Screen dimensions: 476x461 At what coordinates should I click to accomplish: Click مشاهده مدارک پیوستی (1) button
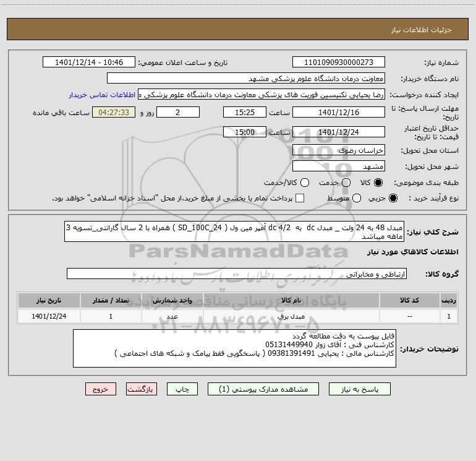[x=263, y=389]
